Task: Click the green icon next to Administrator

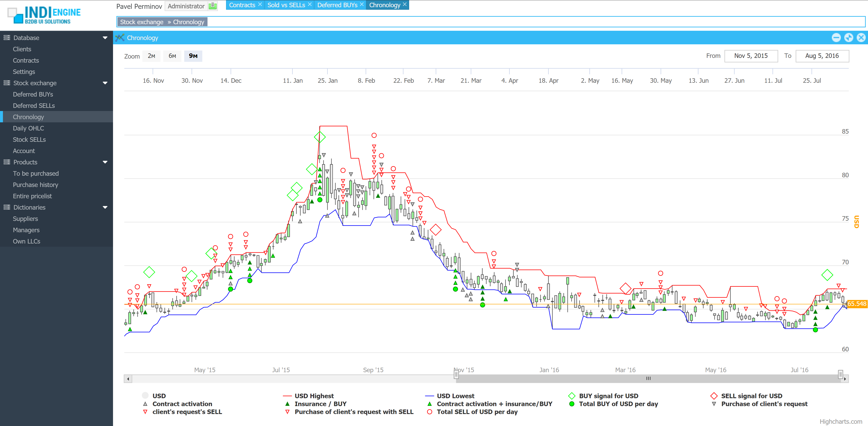Action: [x=213, y=6]
